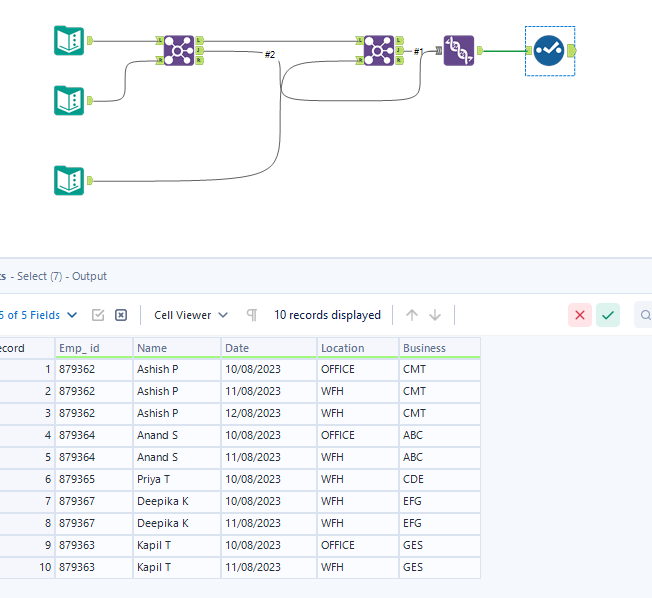Click the search icon in results toolbar
The width and height of the screenshot is (652, 598).
tap(645, 315)
